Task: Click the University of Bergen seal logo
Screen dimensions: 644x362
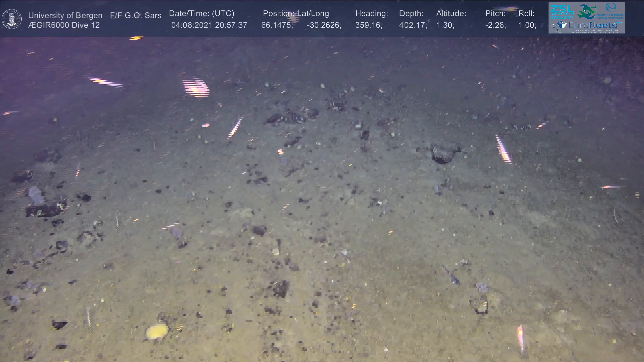Action: coord(12,19)
